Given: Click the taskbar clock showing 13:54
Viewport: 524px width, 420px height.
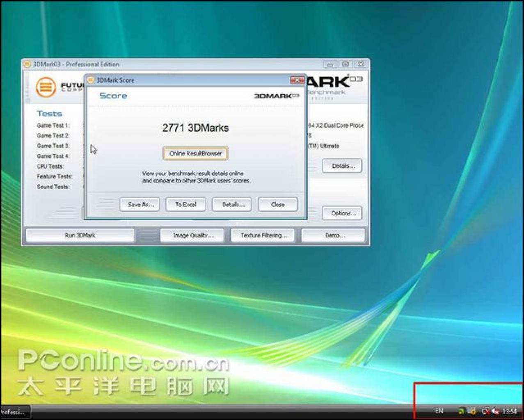Looking at the screenshot, I should point(509,411).
